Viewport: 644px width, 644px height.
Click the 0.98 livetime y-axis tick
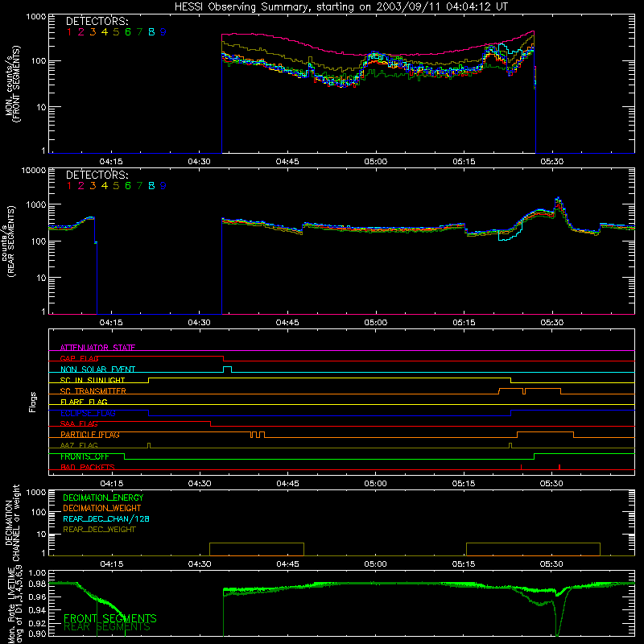(38, 584)
